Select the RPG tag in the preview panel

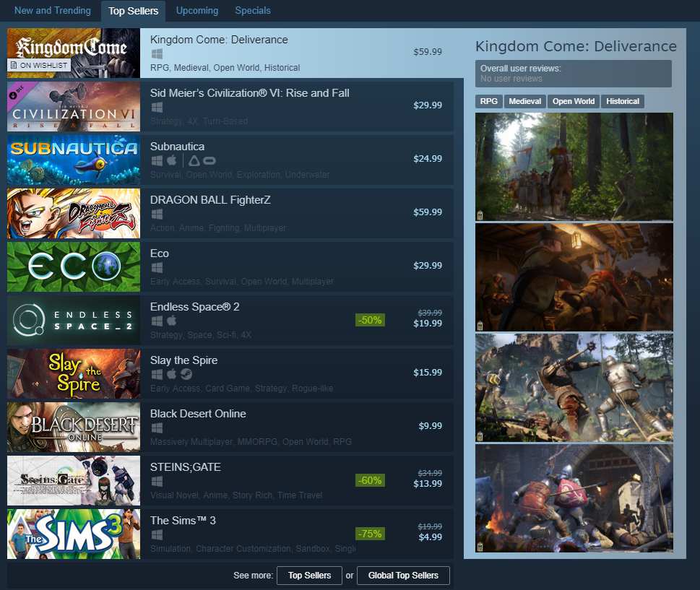[489, 101]
